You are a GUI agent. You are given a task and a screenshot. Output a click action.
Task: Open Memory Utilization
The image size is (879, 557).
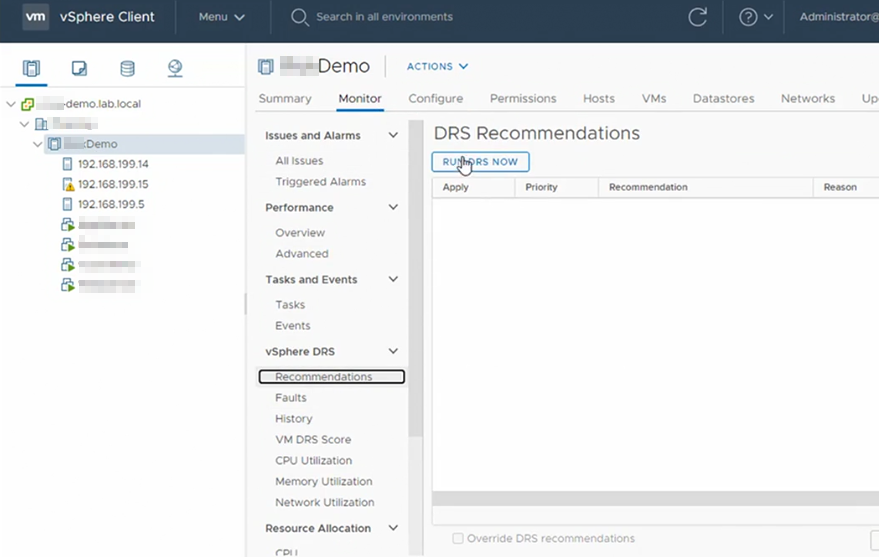[323, 481]
